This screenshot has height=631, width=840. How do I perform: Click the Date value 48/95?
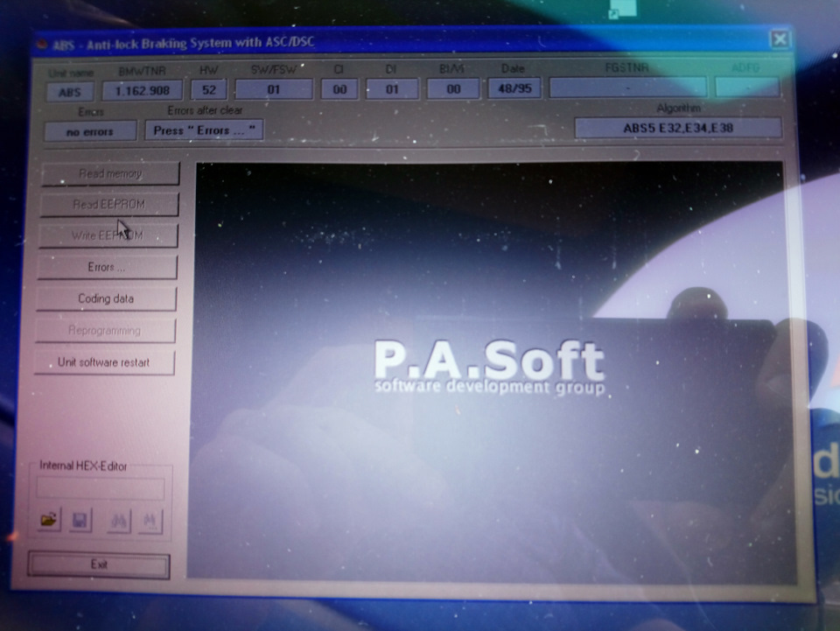click(x=514, y=88)
